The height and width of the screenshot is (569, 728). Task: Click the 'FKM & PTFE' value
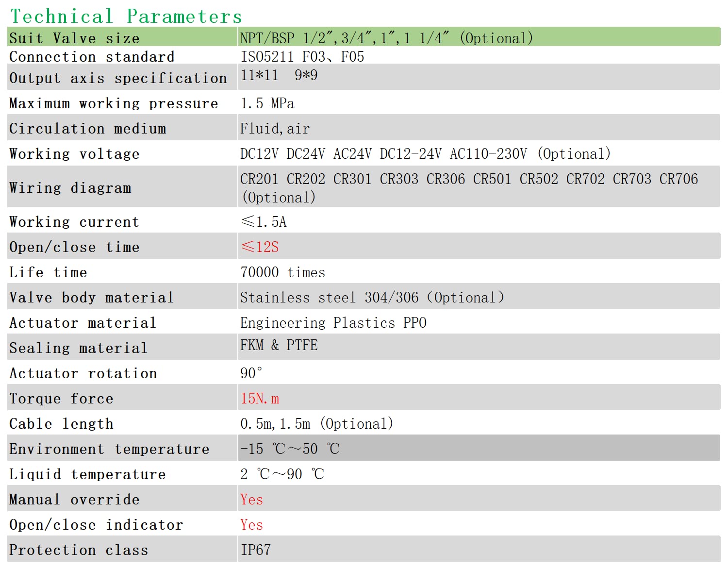click(x=279, y=345)
